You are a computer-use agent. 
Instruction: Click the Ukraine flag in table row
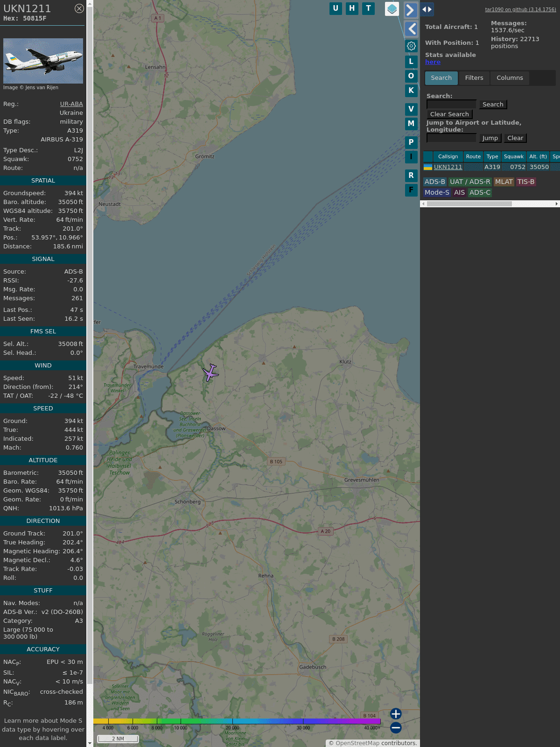[428, 167]
